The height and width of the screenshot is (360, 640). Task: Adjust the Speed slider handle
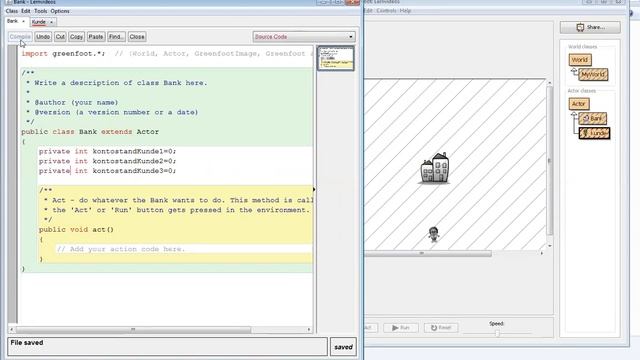coord(498,333)
